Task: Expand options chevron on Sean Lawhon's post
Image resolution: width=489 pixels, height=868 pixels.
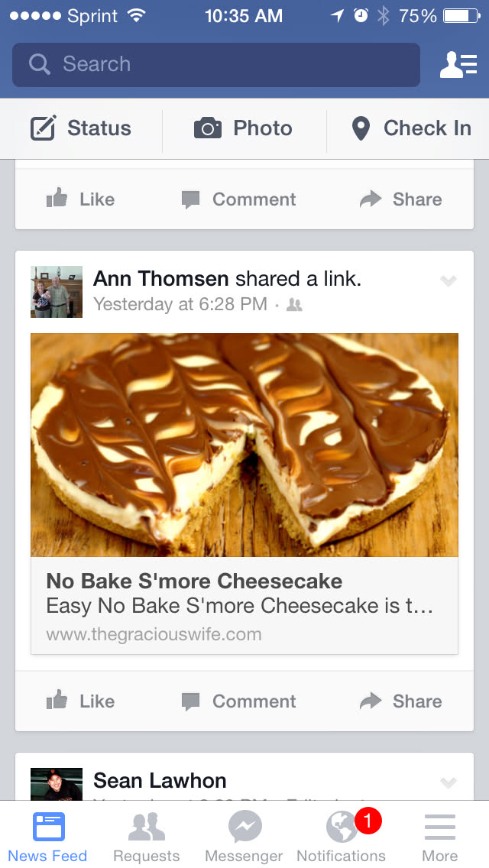Action: pos(449,782)
